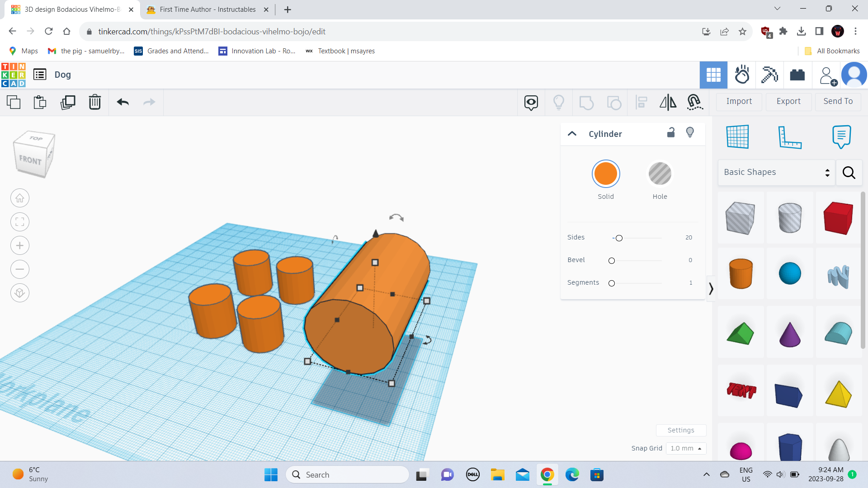This screenshot has height=488, width=868.
Task: Open Basic Shapes category dropdown
Action: click(x=776, y=172)
